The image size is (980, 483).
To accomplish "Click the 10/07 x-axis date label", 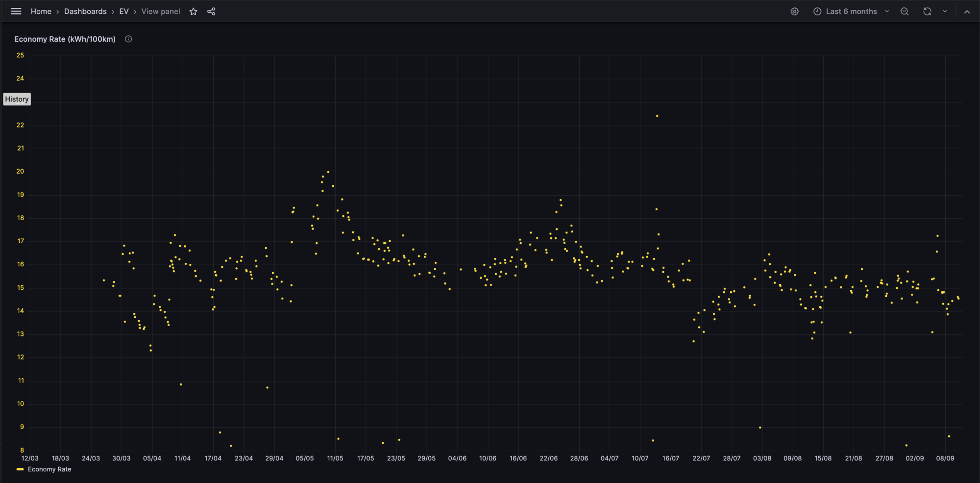I will pos(640,458).
